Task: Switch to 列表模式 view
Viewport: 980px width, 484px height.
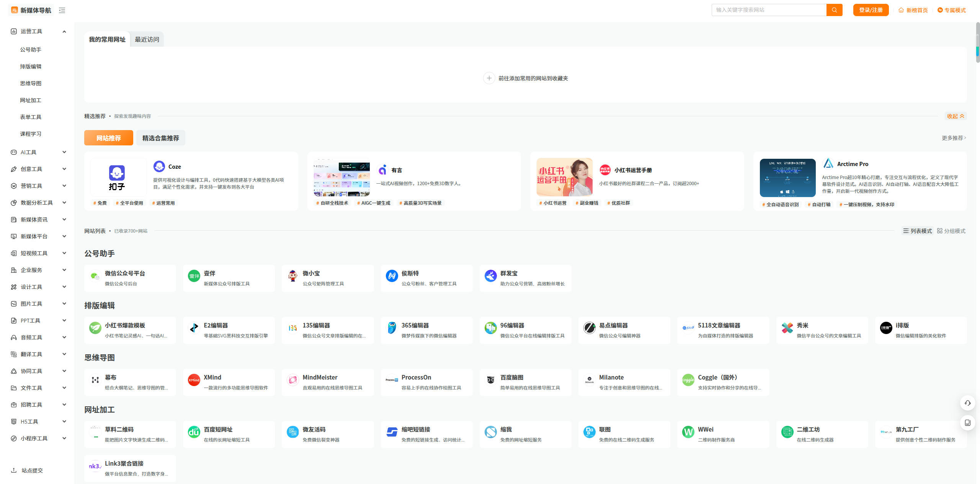Action: (917, 231)
